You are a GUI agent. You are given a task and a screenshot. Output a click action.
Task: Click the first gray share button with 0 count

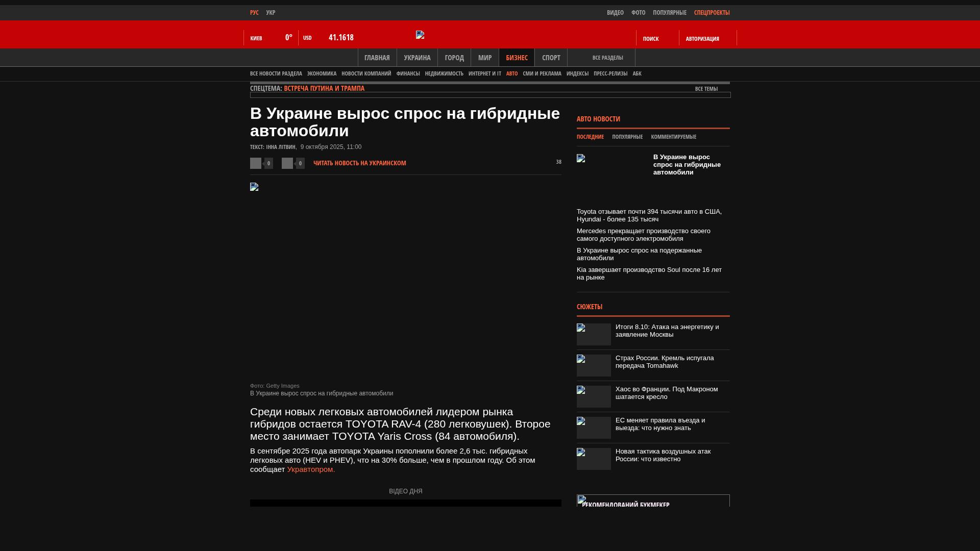click(x=256, y=163)
